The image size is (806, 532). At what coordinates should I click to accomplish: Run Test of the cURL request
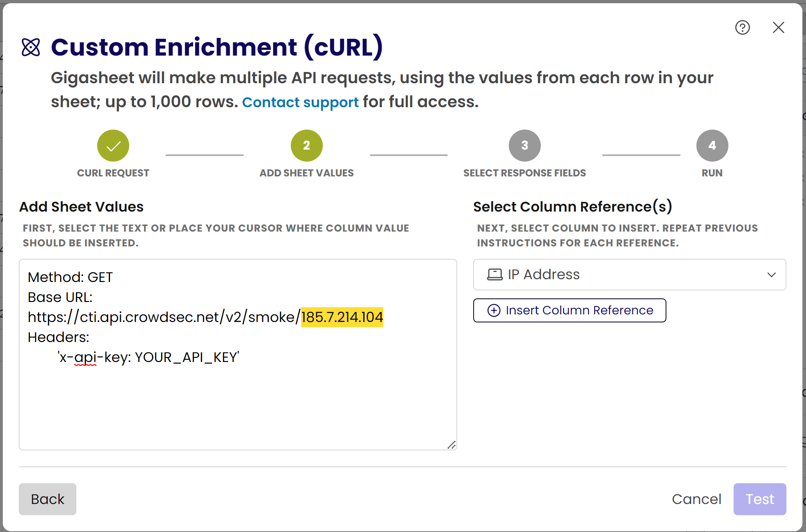click(759, 499)
